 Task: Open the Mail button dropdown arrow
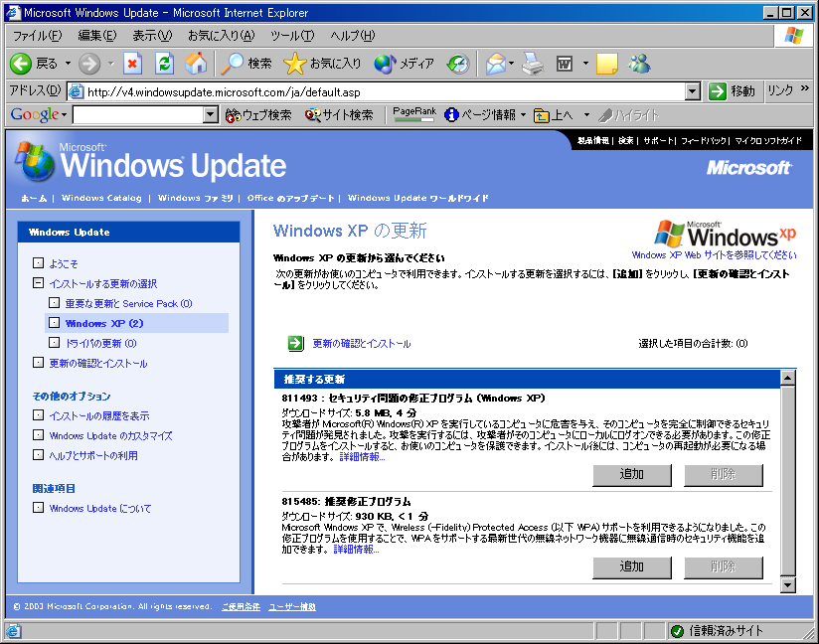tap(511, 64)
